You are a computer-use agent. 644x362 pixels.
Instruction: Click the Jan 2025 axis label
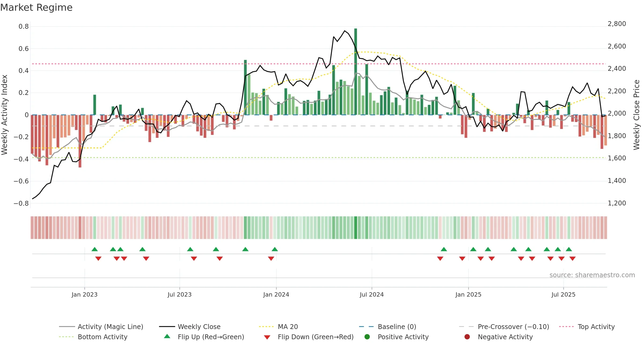click(468, 294)
